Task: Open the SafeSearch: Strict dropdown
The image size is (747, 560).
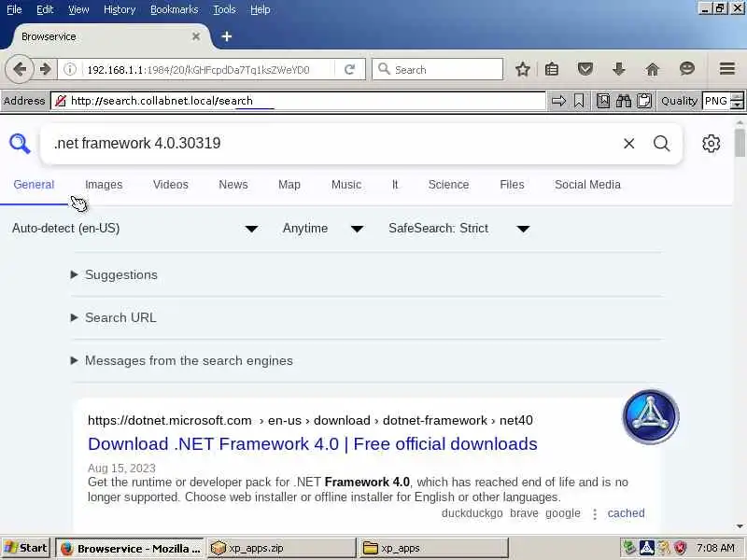Action: (x=458, y=229)
